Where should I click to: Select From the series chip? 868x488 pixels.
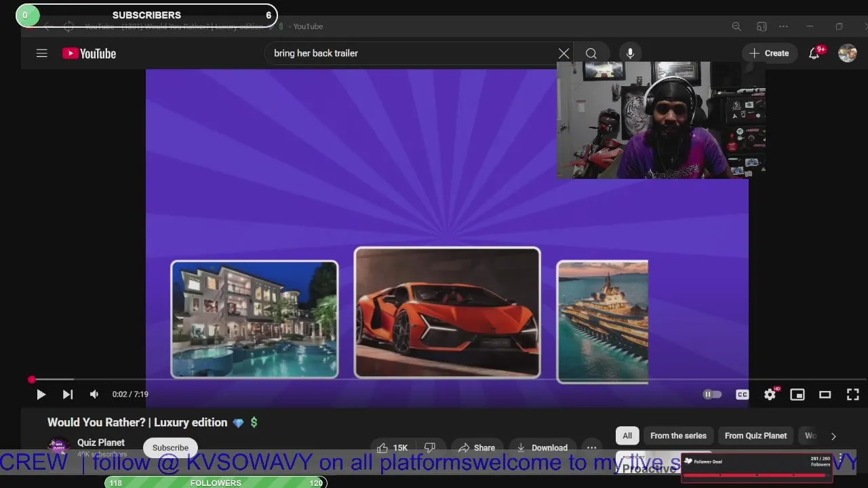pos(678,436)
